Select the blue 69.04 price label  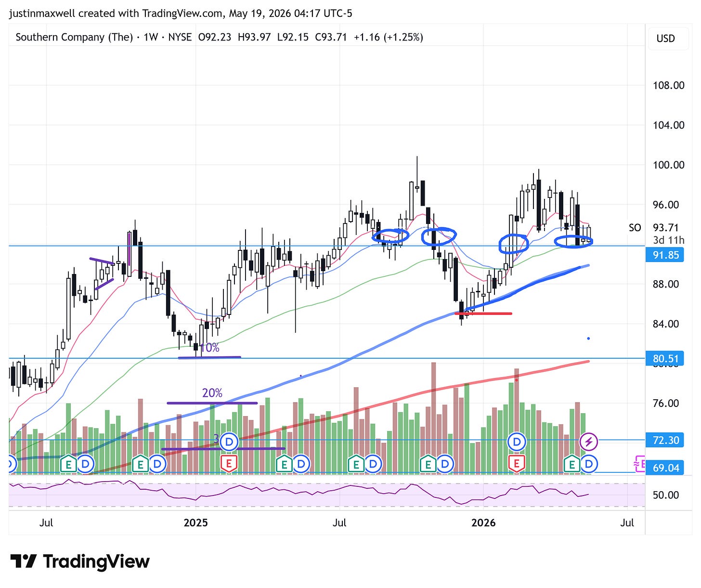point(665,468)
